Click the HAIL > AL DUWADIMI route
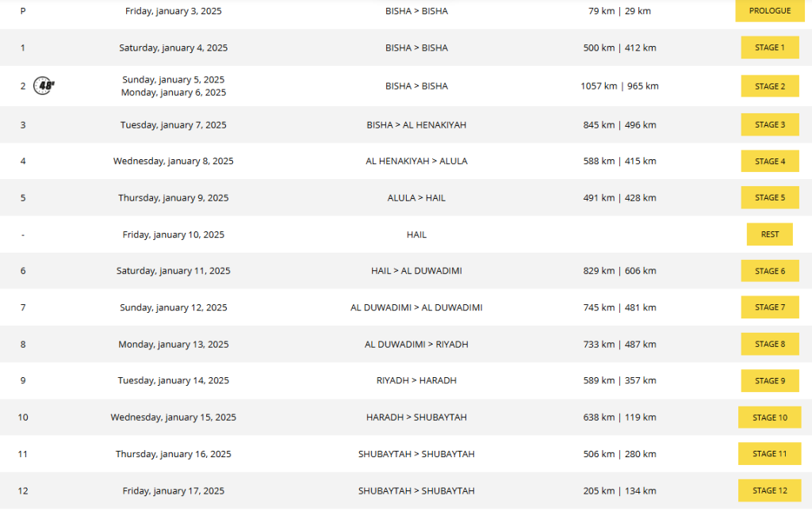This screenshot has height=511, width=812. coord(416,271)
